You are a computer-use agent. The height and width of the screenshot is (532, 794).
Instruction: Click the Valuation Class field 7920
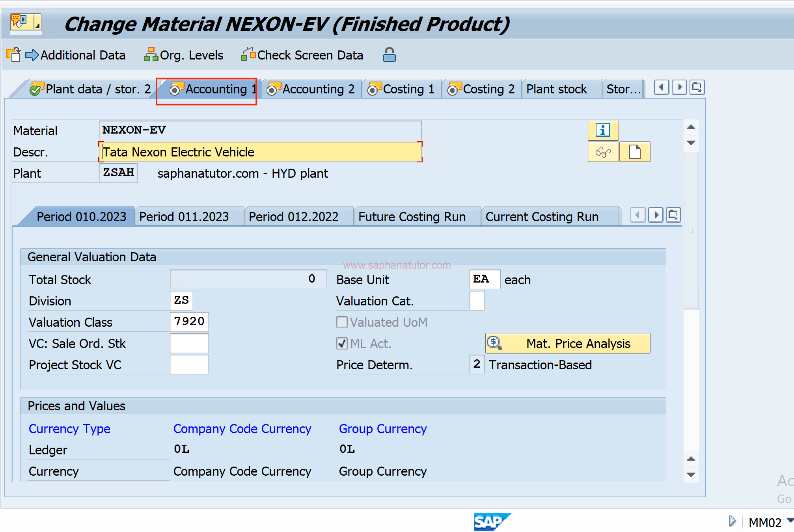click(x=189, y=322)
